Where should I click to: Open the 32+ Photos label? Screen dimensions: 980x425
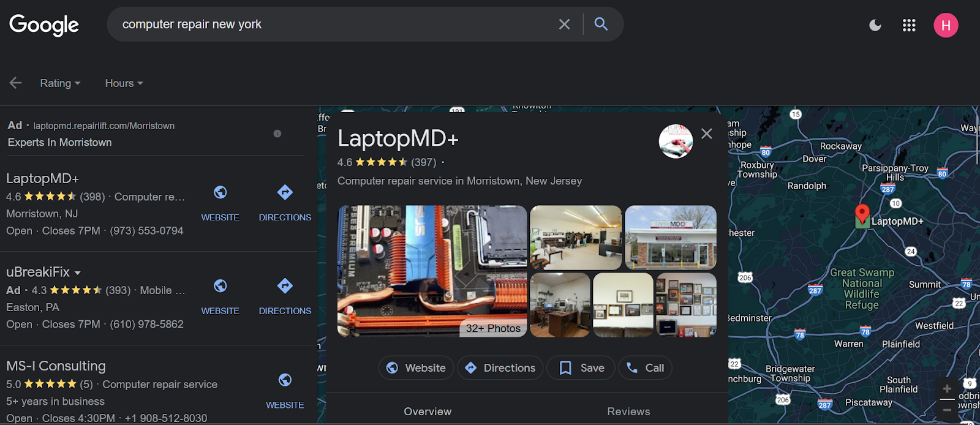point(493,328)
